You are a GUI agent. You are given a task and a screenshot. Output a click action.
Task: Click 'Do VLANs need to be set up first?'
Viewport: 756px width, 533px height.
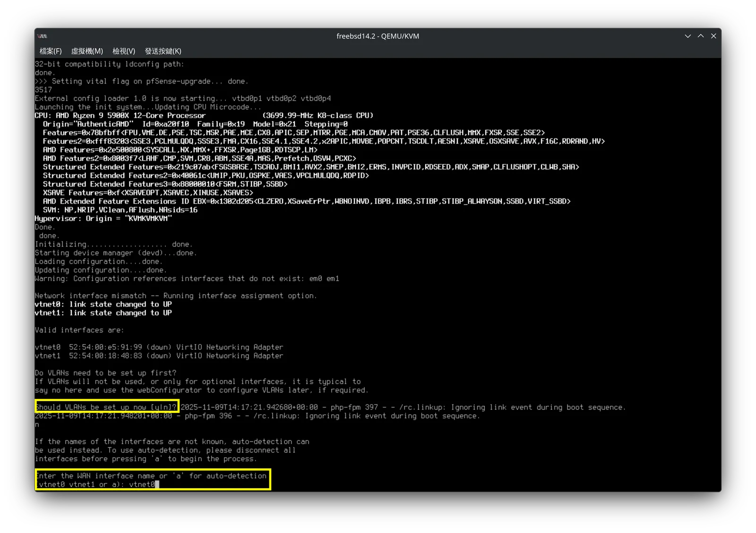105,373
